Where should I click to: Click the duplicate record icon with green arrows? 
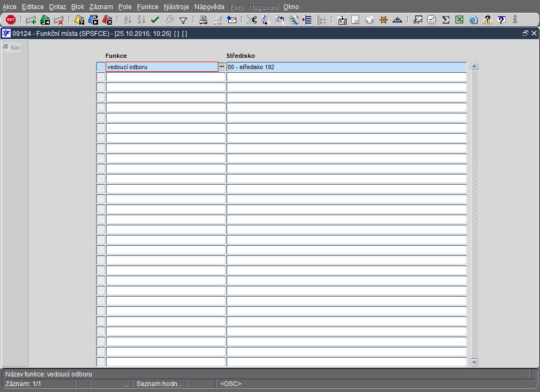coord(45,20)
